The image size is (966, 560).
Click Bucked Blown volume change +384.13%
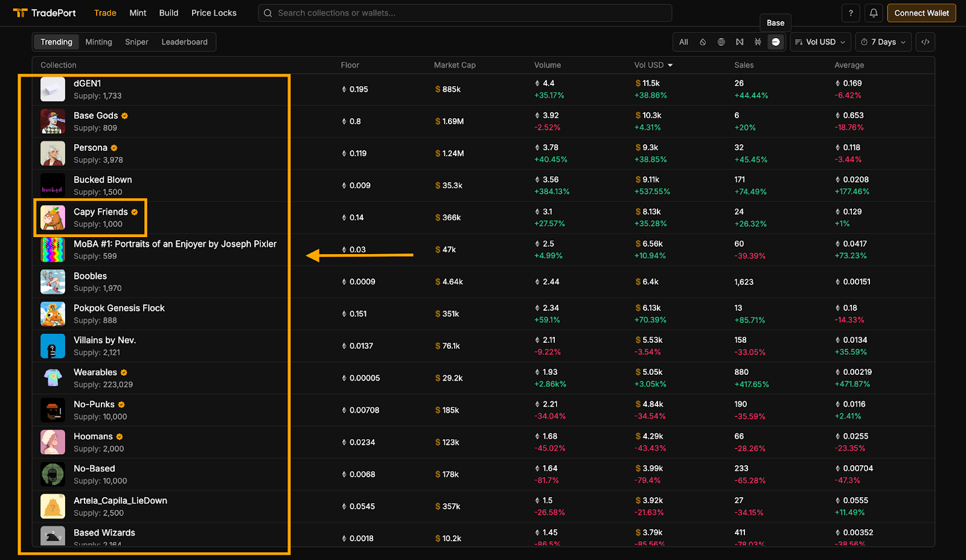552,191
